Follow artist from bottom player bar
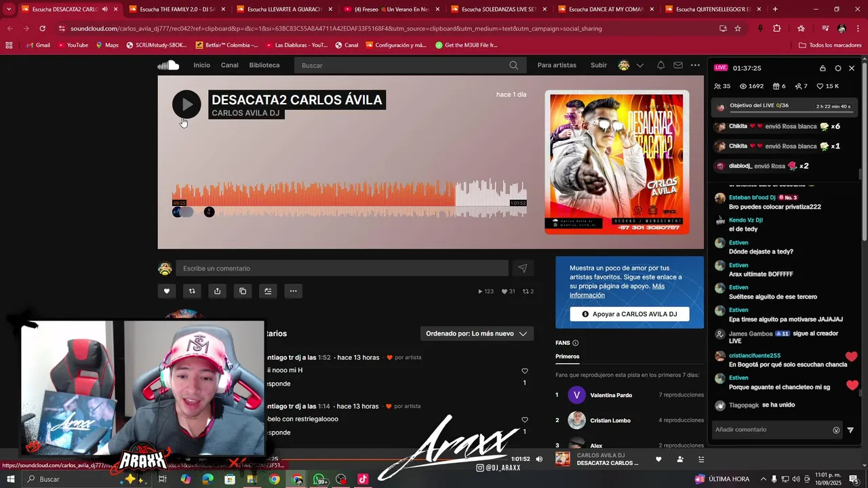Viewport: 868px width, 488px height. (680, 459)
